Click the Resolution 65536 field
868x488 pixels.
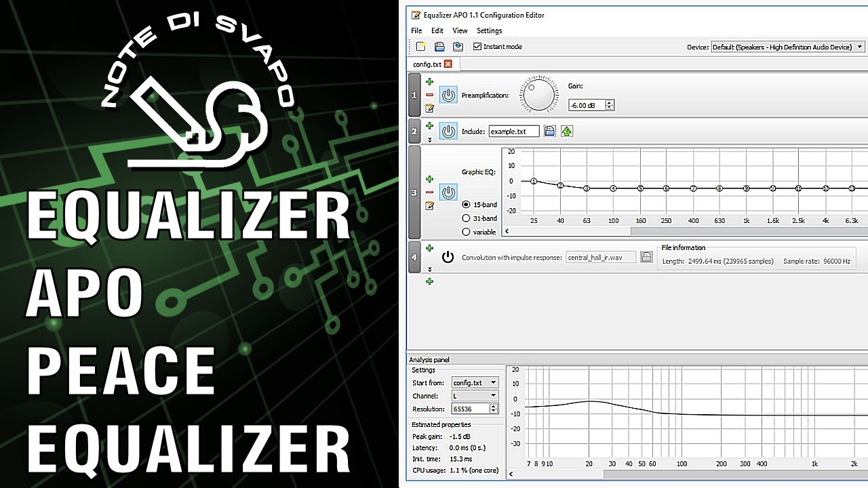(x=470, y=409)
